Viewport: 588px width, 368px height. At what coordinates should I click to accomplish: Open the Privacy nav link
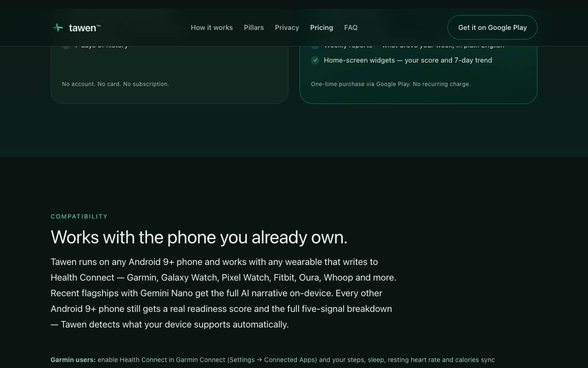[x=287, y=28]
